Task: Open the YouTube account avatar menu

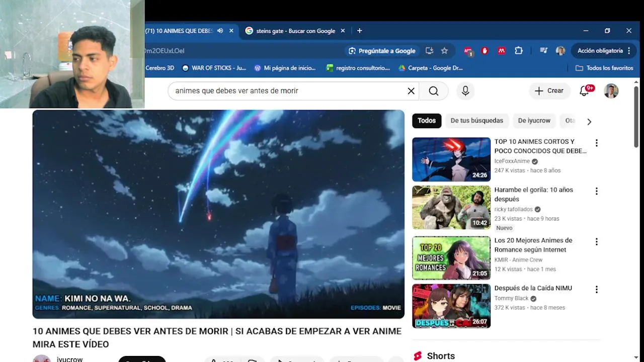Action: pyautogui.click(x=611, y=91)
